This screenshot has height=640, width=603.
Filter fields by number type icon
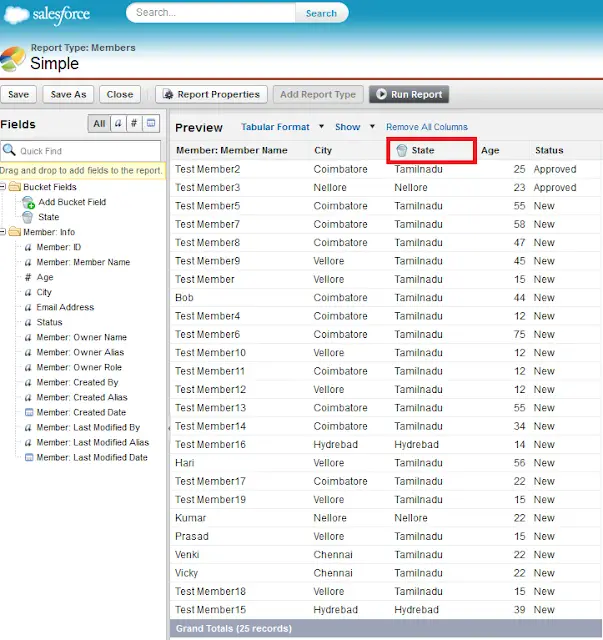(x=134, y=123)
